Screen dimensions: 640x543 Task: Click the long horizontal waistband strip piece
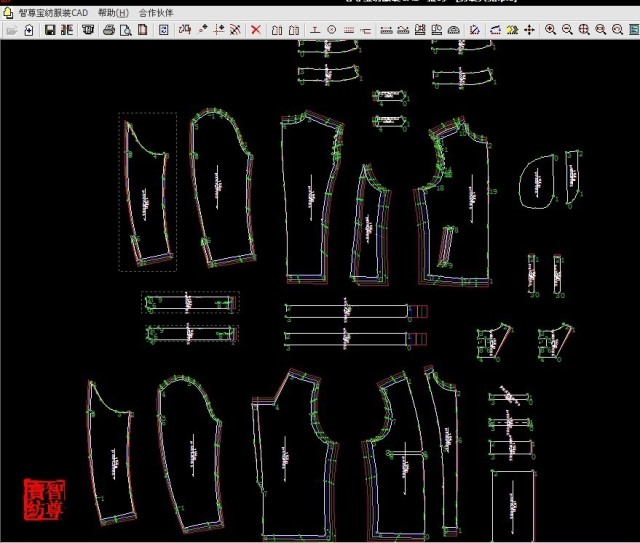pos(347,310)
